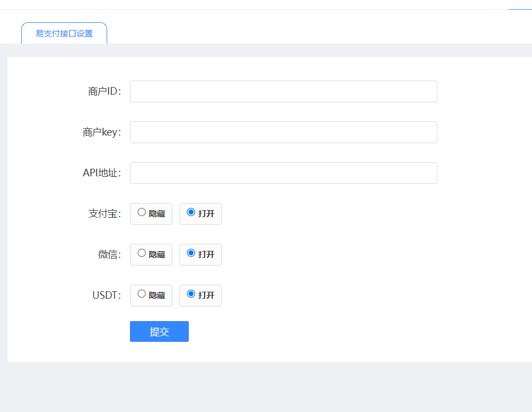Click the 微信 row label
The width and height of the screenshot is (532, 412).
(109, 255)
